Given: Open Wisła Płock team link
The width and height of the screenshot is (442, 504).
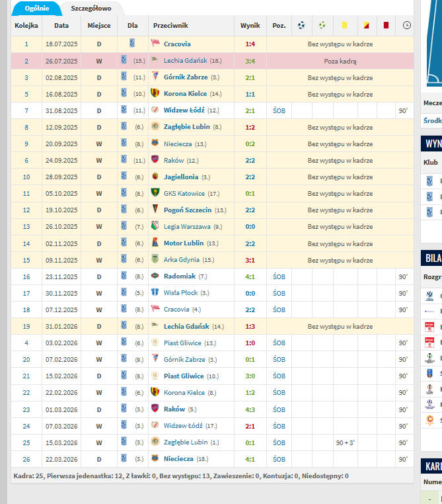Looking at the screenshot, I should [181, 293].
